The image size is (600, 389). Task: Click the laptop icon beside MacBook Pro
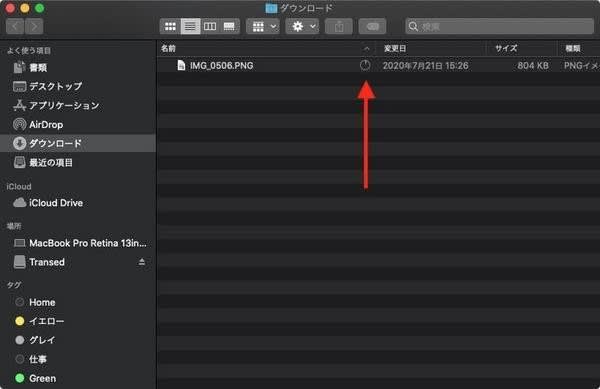[x=20, y=243]
